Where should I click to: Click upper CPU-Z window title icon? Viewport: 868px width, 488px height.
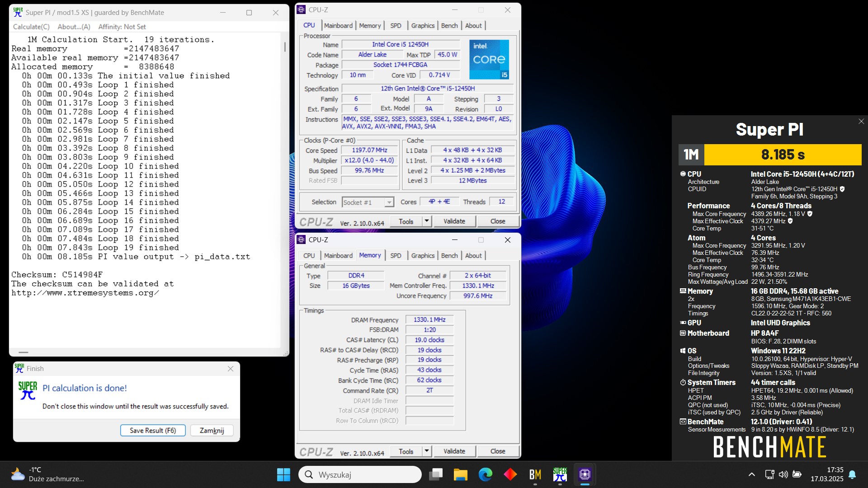302,9
